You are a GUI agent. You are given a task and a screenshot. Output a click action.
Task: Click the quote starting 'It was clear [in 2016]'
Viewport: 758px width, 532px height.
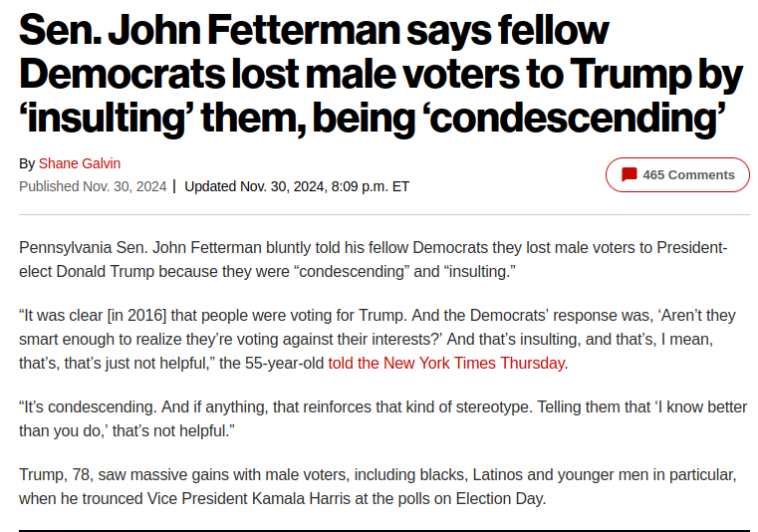pyautogui.click(x=378, y=339)
